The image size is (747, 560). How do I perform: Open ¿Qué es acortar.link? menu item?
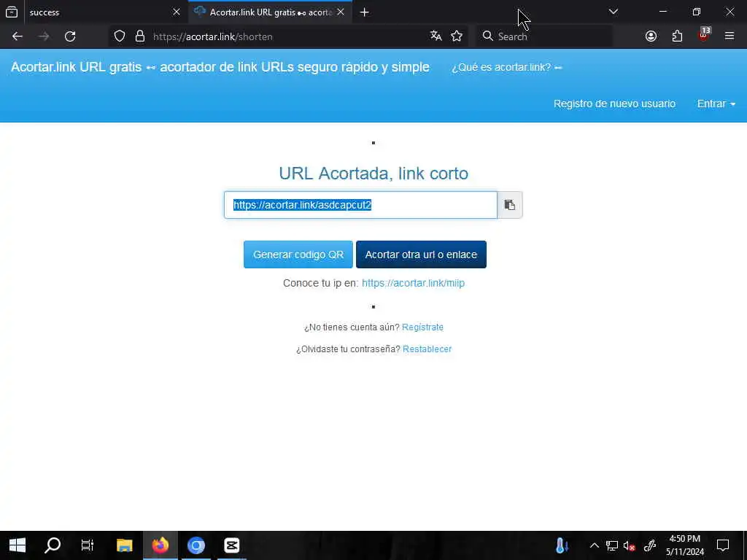click(x=507, y=67)
